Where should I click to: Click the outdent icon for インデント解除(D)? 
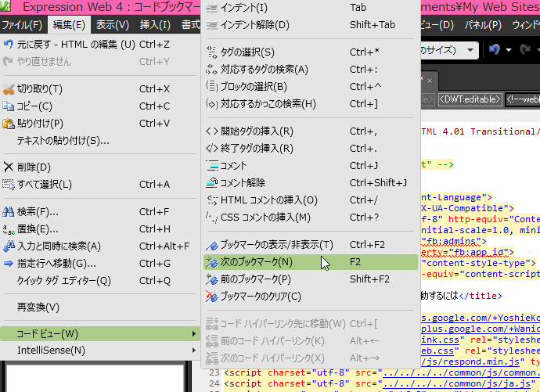pyautogui.click(x=212, y=25)
